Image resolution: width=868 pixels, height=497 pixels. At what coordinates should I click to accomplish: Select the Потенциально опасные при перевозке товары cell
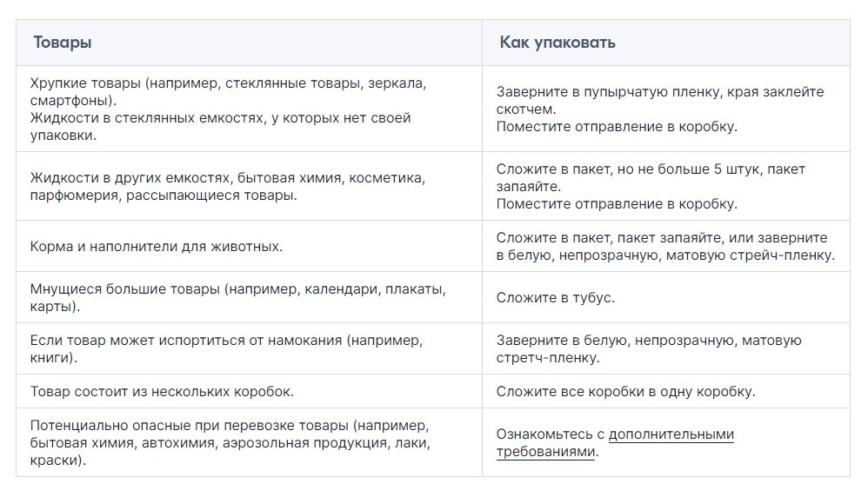[x=249, y=443]
